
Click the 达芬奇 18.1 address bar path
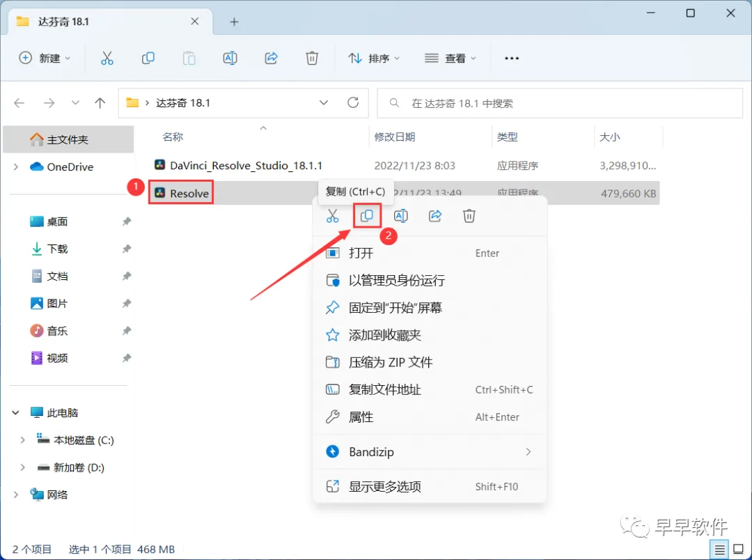point(182,103)
